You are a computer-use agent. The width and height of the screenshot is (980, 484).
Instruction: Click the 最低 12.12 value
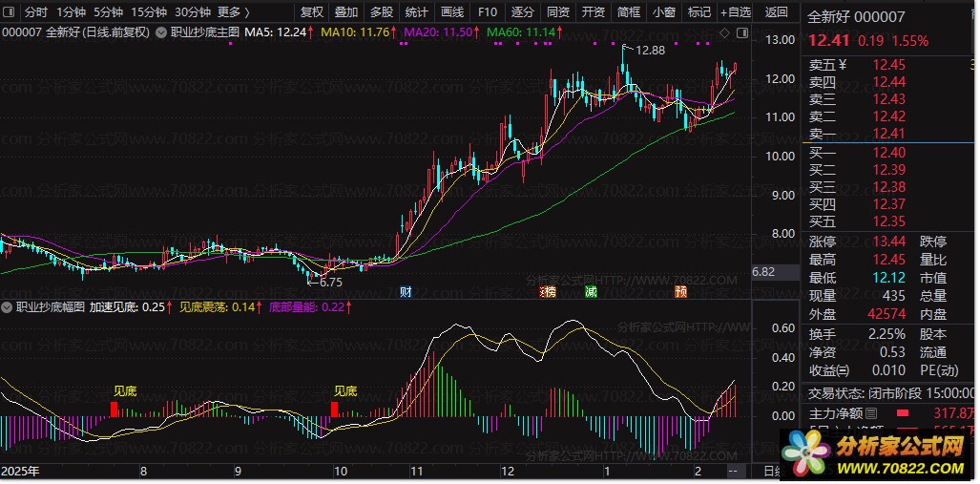coord(889,278)
